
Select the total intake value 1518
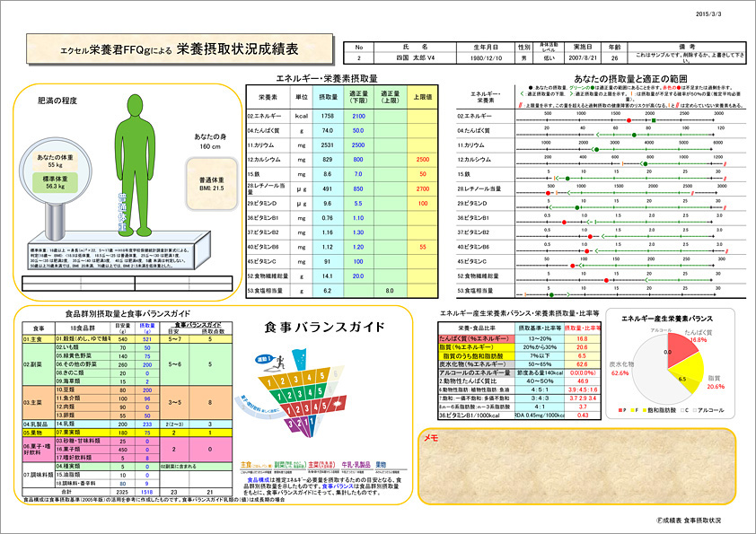click(147, 492)
